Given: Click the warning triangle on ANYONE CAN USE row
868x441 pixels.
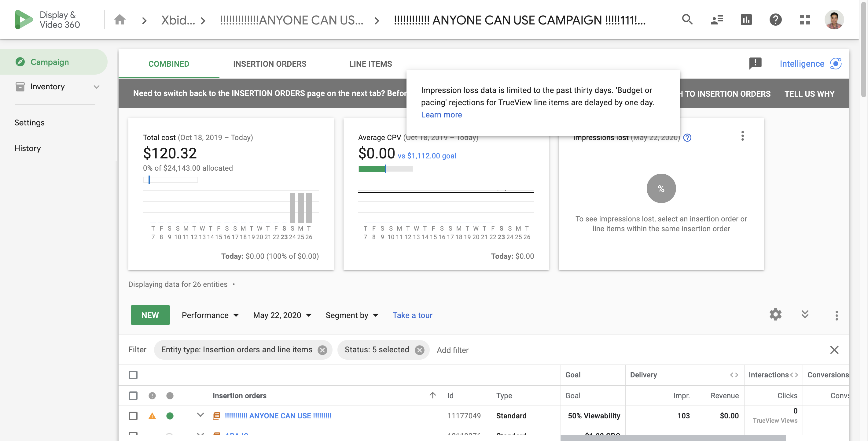Looking at the screenshot, I should tap(152, 416).
